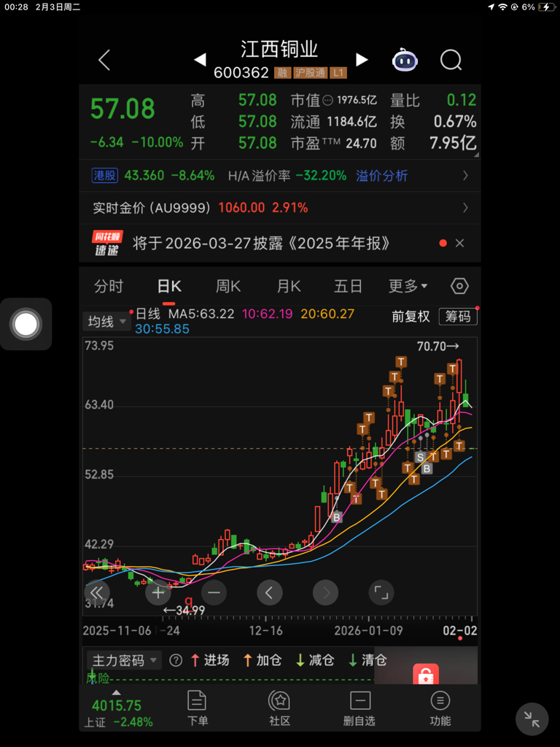This screenshot has width=560, height=747.
Task: Select the 日K daily chart tab
Action: click(x=169, y=286)
